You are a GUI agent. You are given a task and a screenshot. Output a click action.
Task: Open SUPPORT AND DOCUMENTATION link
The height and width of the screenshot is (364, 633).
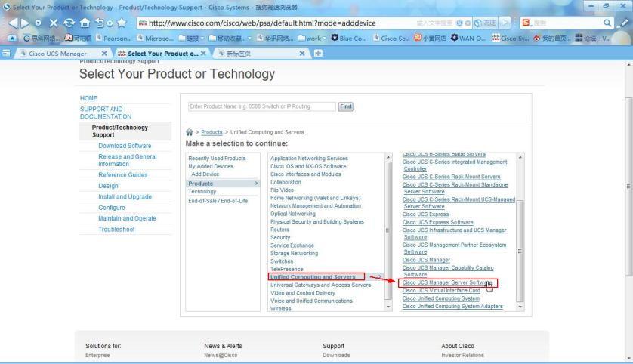tap(106, 113)
